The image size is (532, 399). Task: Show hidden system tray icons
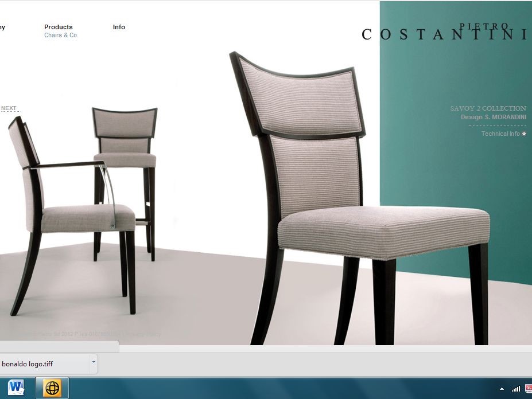click(x=502, y=389)
